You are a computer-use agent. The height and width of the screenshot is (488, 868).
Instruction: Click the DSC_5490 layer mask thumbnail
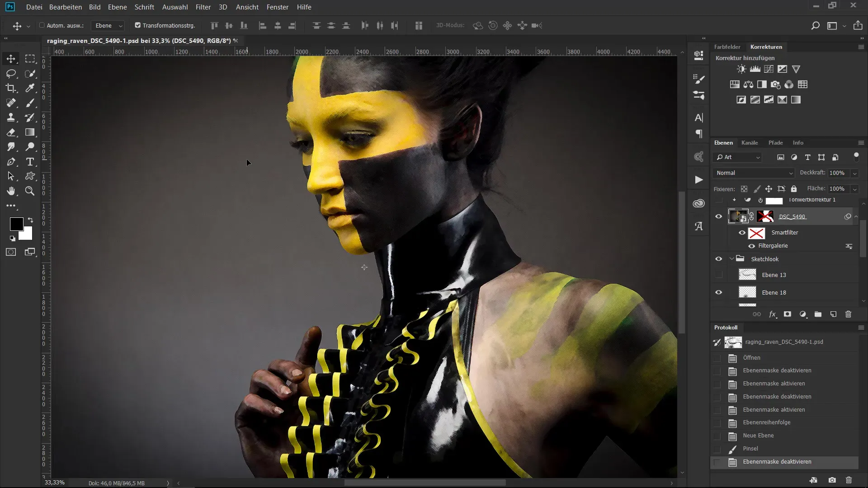[765, 216]
